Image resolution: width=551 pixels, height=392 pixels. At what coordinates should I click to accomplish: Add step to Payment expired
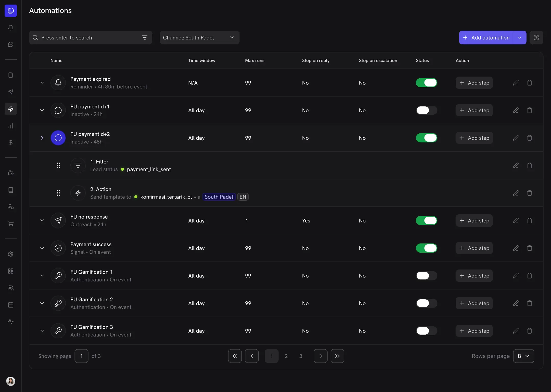(474, 83)
